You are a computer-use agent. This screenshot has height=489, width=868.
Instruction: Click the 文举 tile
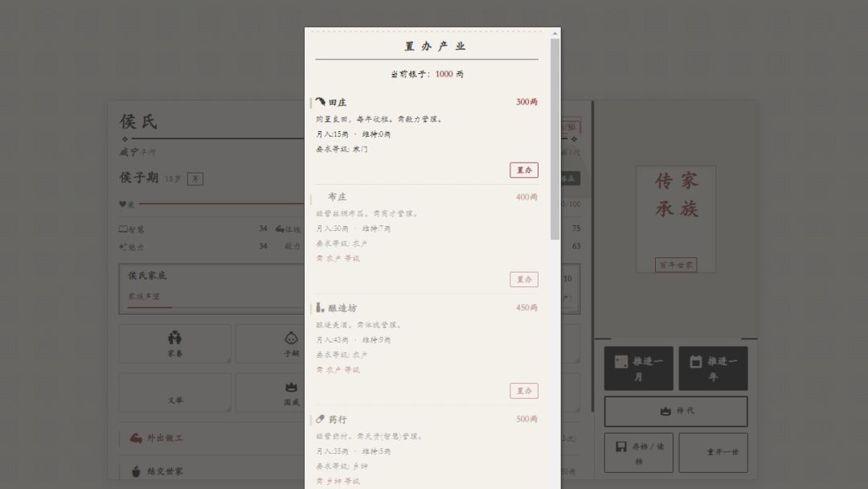point(175,392)
